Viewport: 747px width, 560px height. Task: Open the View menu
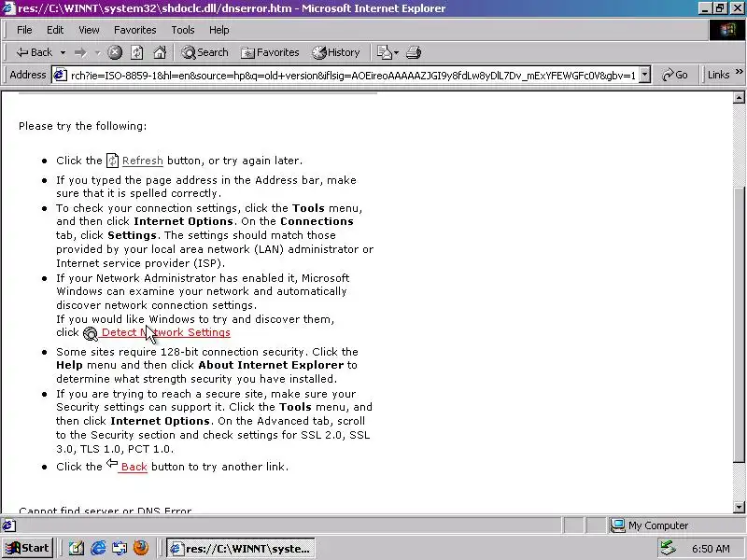coord(89,30)
